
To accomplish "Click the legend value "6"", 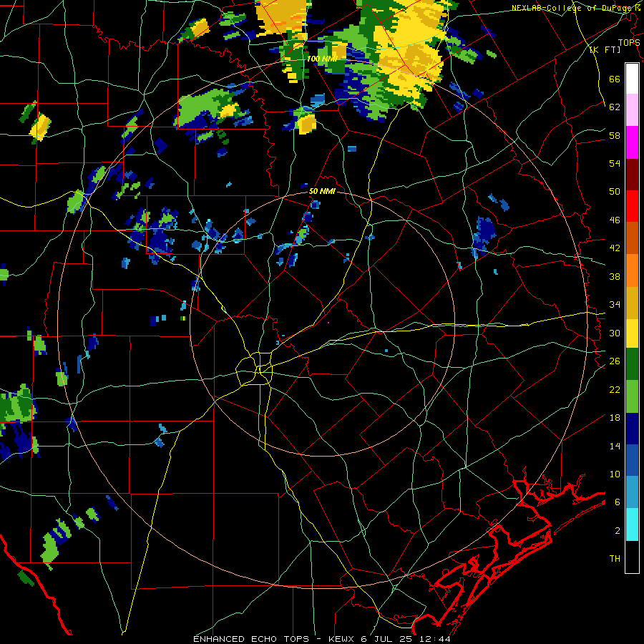I will (618, 502).
